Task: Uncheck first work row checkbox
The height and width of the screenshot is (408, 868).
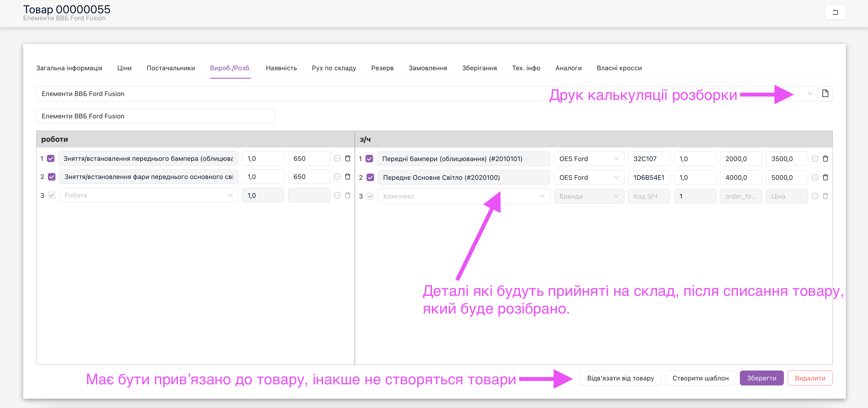Action: 51,158
